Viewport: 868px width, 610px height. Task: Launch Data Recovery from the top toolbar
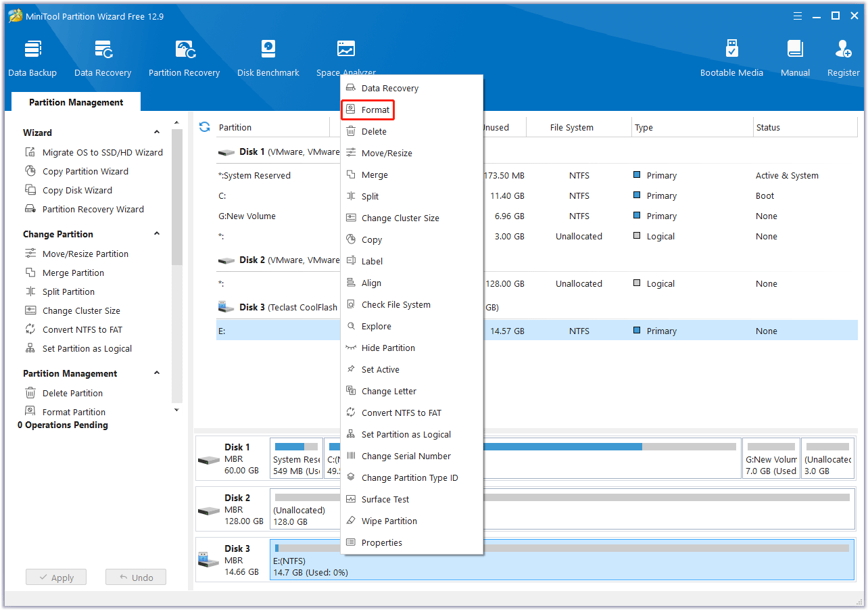tap(103, 59)
